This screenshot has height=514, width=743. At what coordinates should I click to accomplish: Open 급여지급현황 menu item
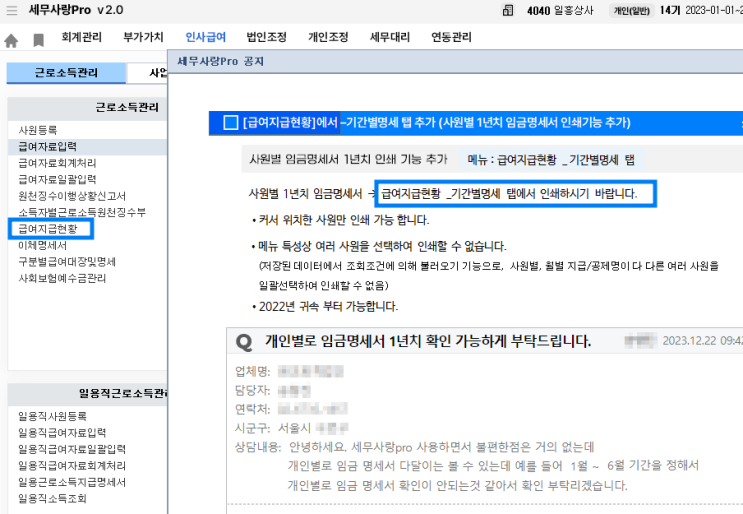click(47, 229)
